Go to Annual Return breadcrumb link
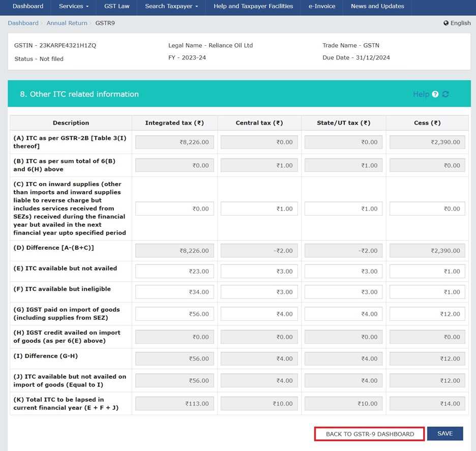The width and height of the screenshot is (476, 451). point(67,23)
